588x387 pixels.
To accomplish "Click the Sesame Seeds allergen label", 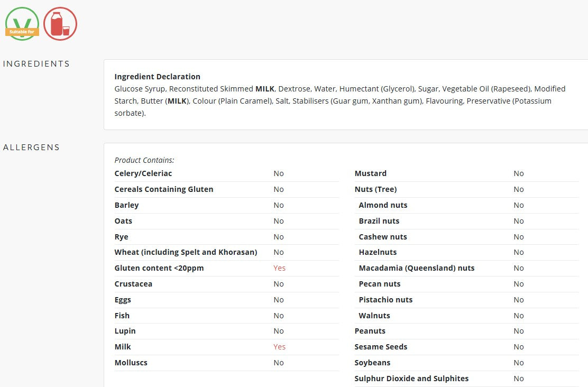I will coord(381,347).
